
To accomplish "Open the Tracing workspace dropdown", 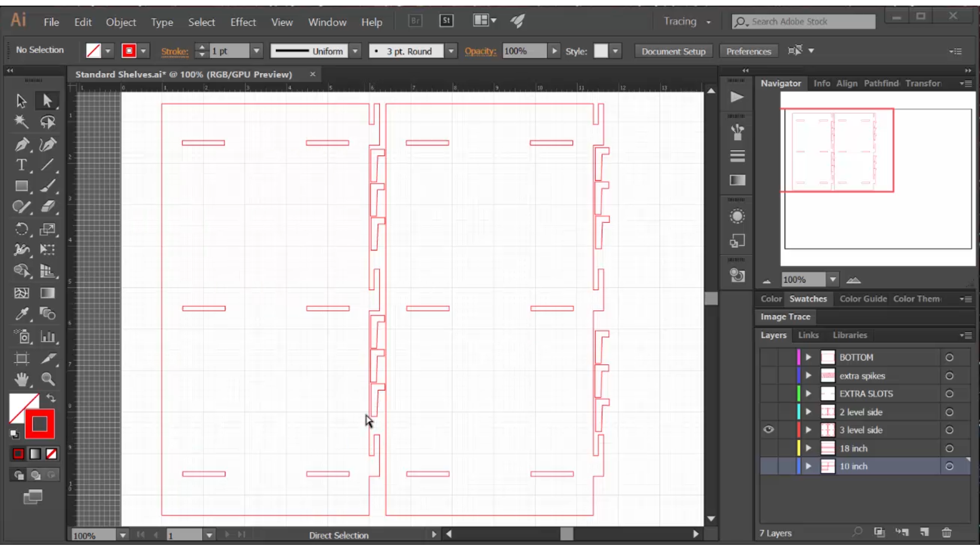I will [x=708, y=22].
